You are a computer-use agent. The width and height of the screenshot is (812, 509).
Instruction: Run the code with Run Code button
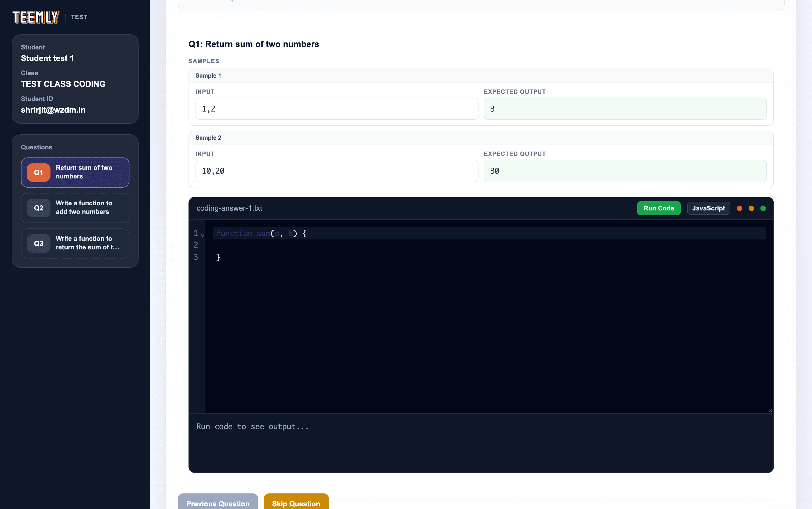(659, 208)
